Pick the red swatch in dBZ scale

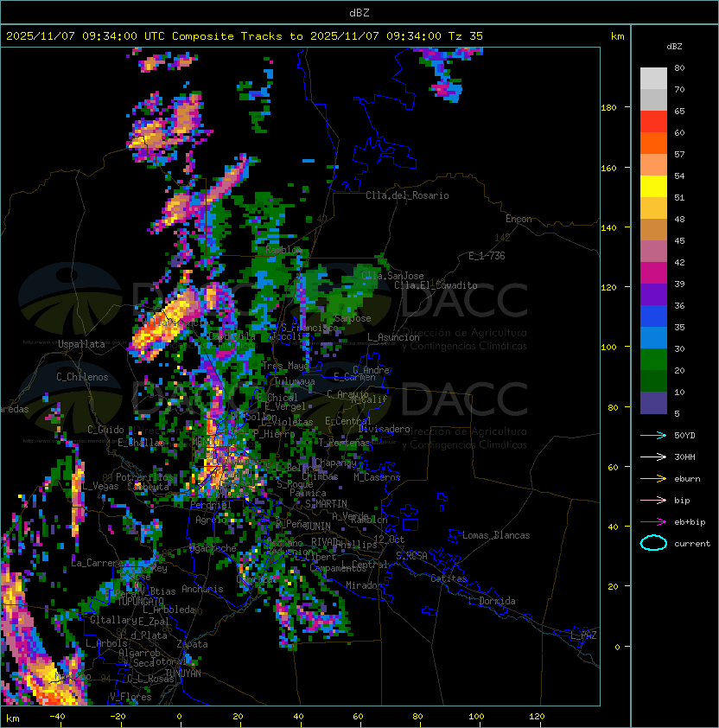point(653,121)
